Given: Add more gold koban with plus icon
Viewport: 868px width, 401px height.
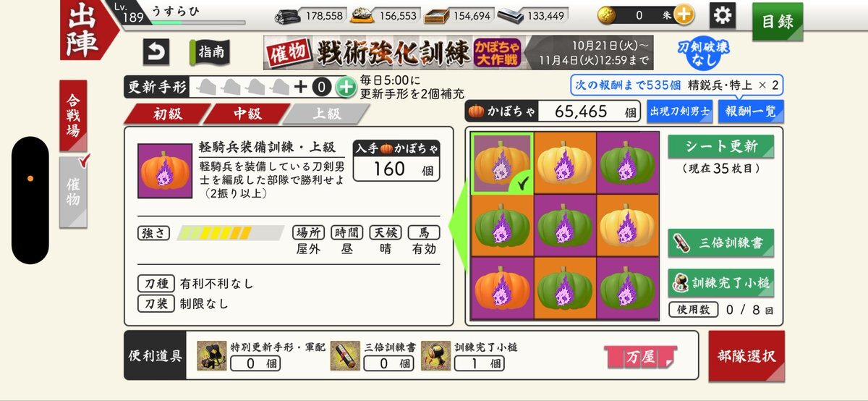Looking at the screenshot, I should (683, 14).
